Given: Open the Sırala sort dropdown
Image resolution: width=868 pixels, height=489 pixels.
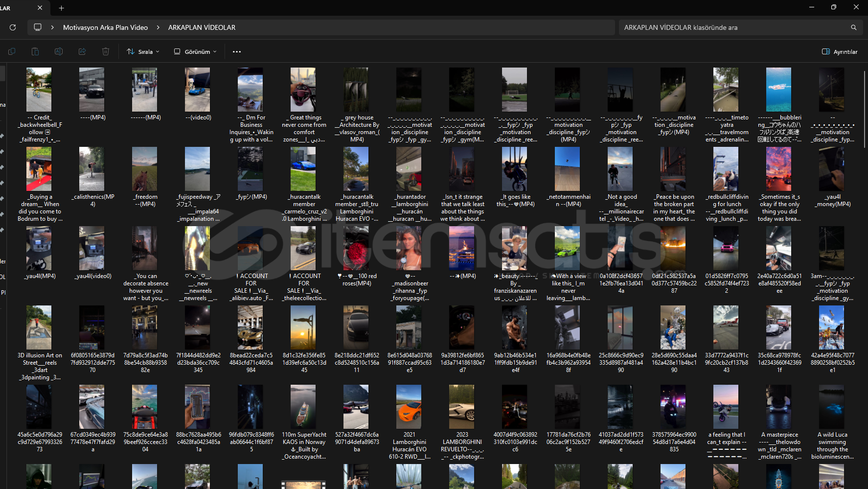Looking at the screenshot, I should click(143, 51).
